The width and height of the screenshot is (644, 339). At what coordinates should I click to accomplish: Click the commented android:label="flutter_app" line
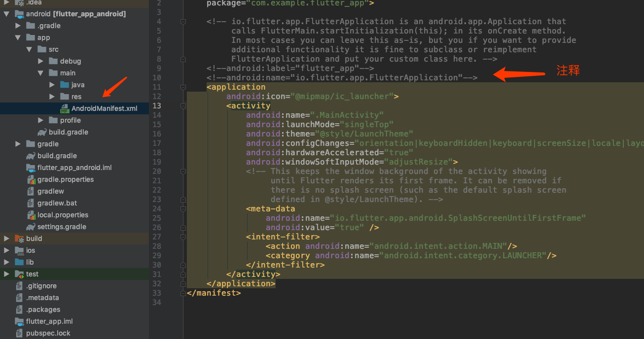pos(290,68)
